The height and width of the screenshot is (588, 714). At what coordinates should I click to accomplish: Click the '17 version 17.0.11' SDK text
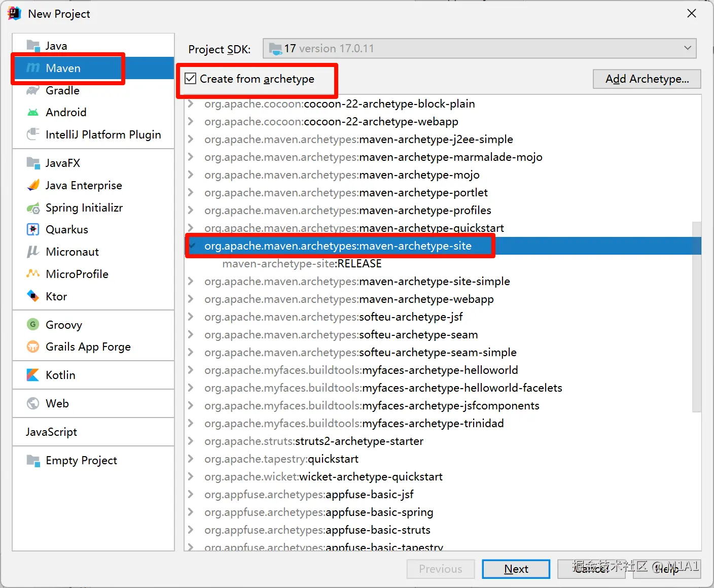coord(329,48)
